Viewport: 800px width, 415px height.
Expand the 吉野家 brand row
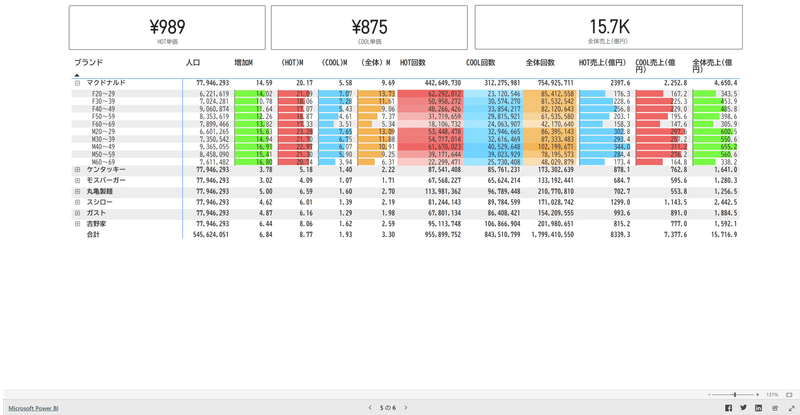(78, 224)
